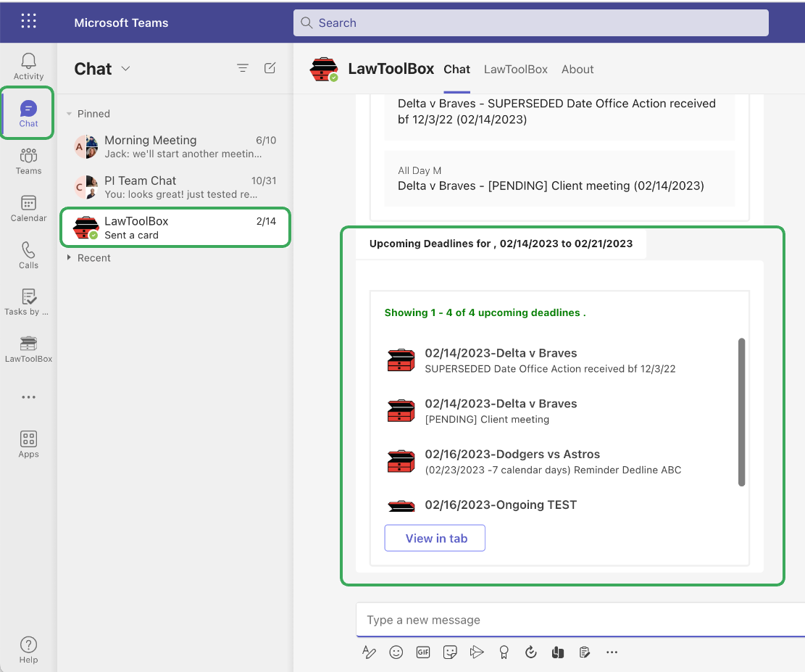The image size is (805, 672).
Task: Start a new chat with compose icon
Action: coord(270,68)
